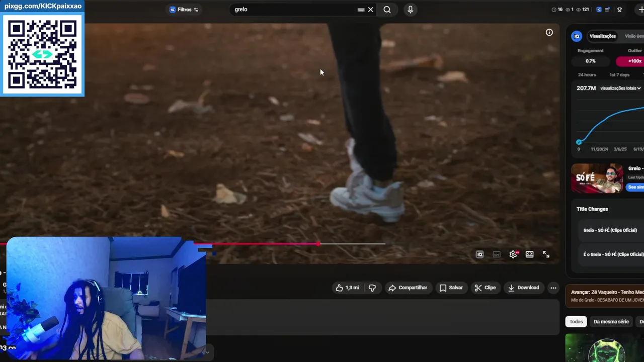
Task: Open the trophy icon in the top bar
Action: (620, 10)
